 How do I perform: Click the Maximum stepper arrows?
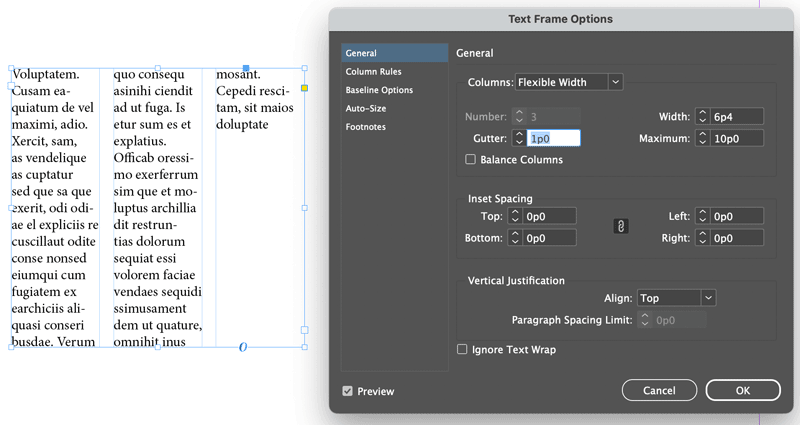703,138
